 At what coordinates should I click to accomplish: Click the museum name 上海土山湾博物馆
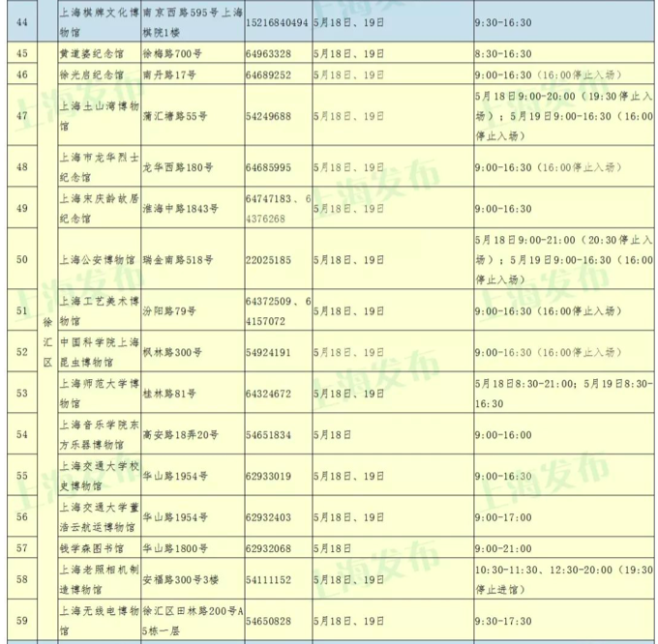[99, 116]
